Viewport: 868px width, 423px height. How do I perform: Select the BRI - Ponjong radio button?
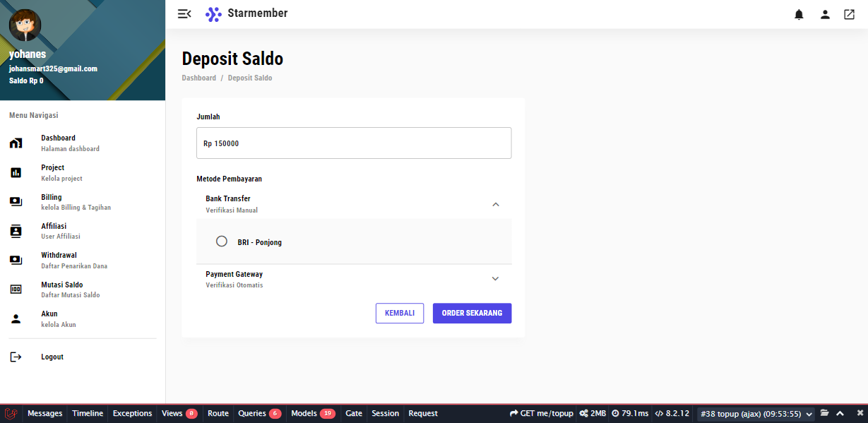tap(222, 242)
